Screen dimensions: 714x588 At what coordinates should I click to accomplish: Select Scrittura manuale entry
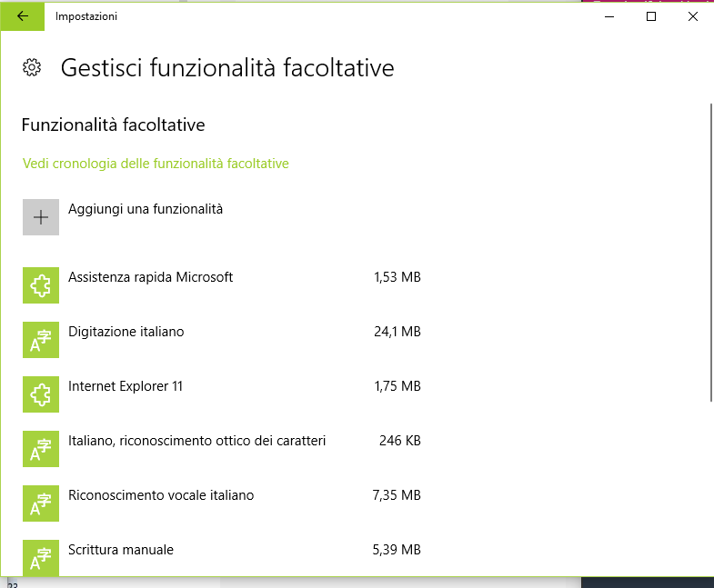pyautogui.click(x=121, y=550)
